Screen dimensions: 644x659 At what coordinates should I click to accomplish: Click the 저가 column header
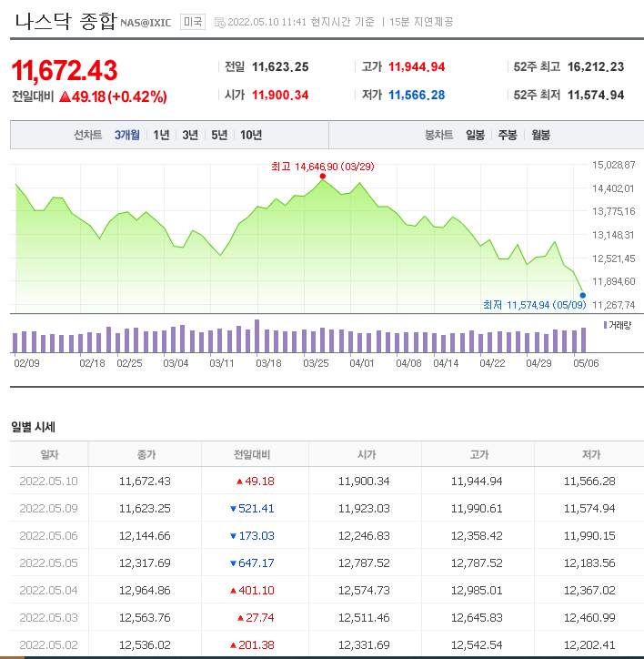point(591,454)
